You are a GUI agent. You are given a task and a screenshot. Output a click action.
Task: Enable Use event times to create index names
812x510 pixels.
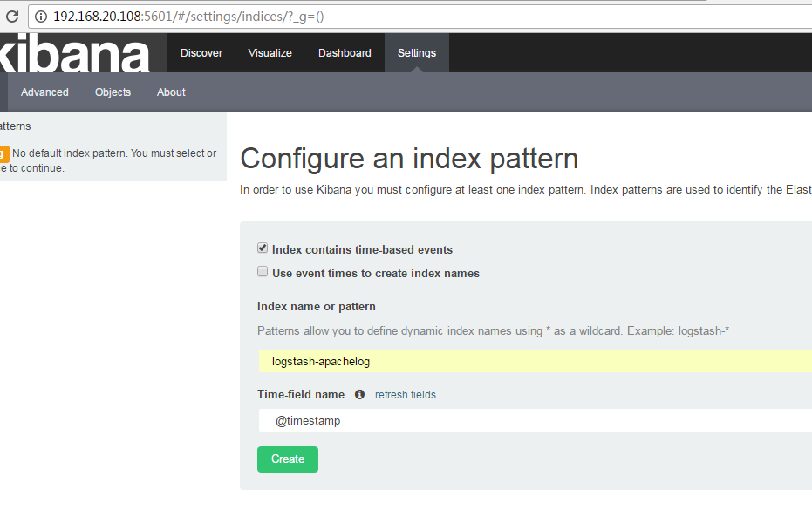click(263, 271)
